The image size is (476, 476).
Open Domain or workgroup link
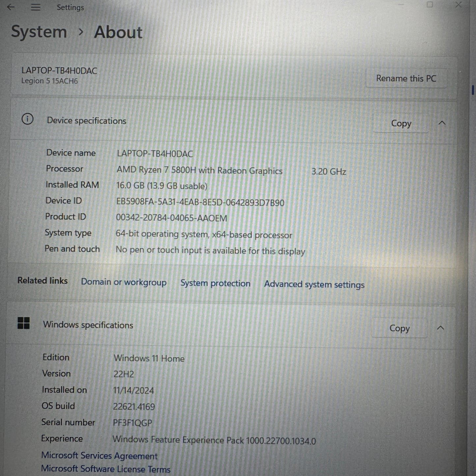(x=124, y=282)
